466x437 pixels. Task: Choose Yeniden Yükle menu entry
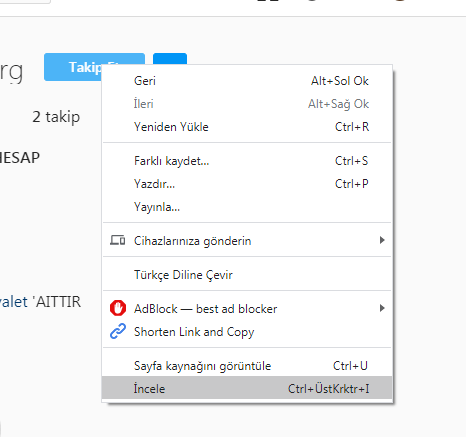tap(247, 127)
